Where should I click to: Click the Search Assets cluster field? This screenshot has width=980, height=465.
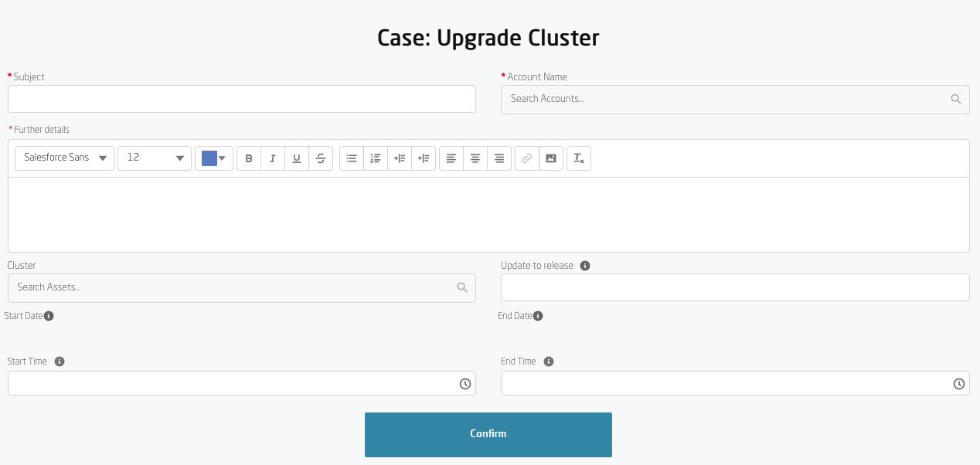click(x=233, y=287)
